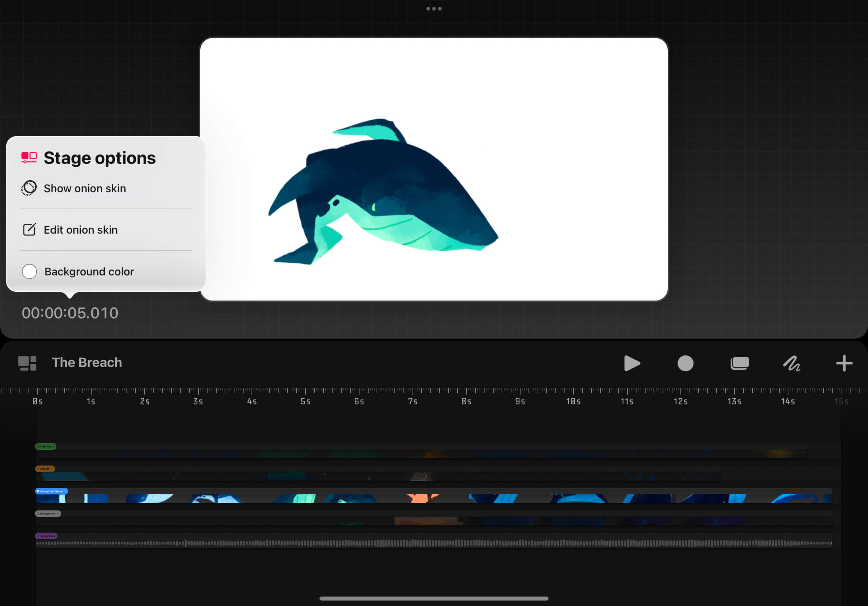Expand the Lightning track chevron

coord(53,446)
